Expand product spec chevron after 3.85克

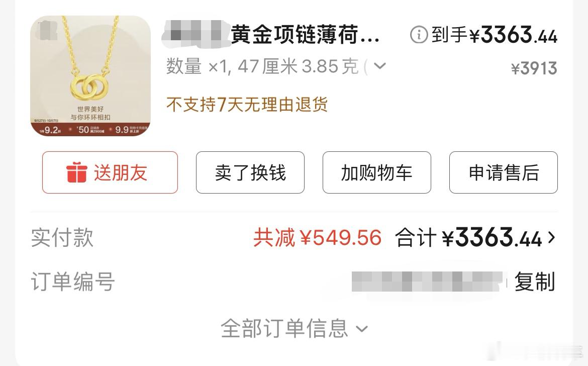click(380, 66)
